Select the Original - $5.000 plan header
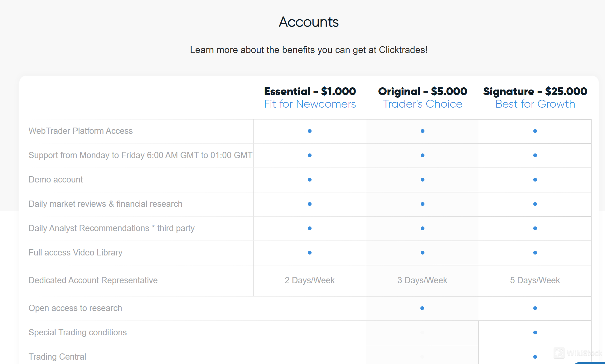Screen dimensions: 605x364 (x=423, y=91)
